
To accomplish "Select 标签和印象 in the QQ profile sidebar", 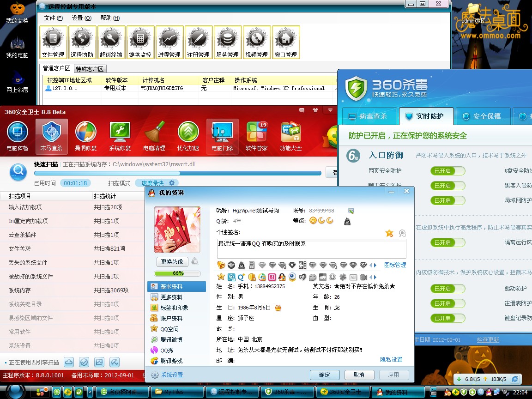I will 176,308.
